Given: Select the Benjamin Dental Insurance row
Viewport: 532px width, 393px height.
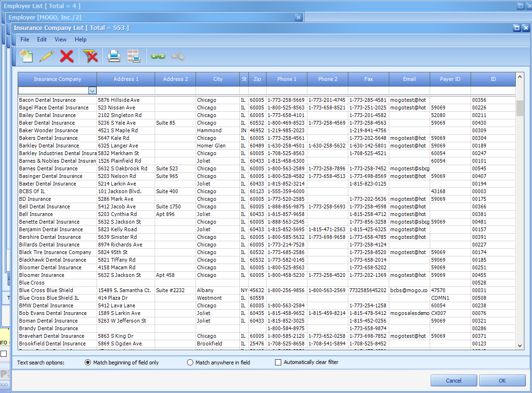Looking at the screenshot, I should [266, 229].
